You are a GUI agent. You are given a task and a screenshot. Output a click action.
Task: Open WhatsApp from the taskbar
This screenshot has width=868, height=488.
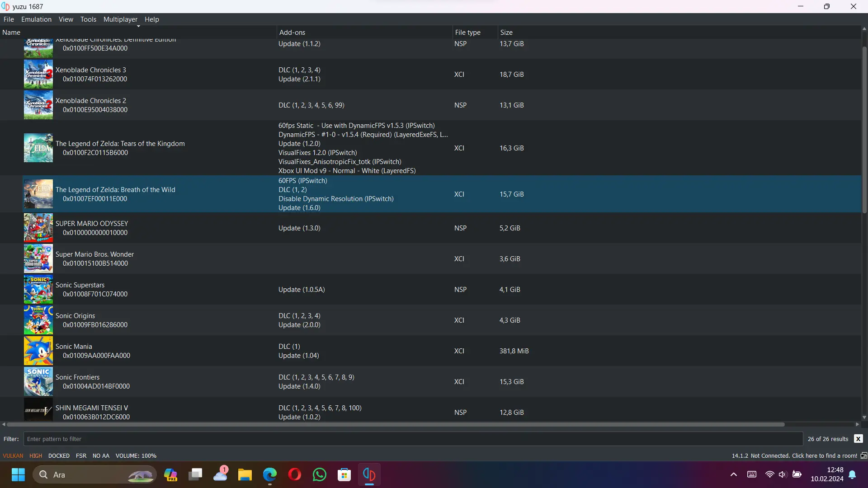pos(320,475)
